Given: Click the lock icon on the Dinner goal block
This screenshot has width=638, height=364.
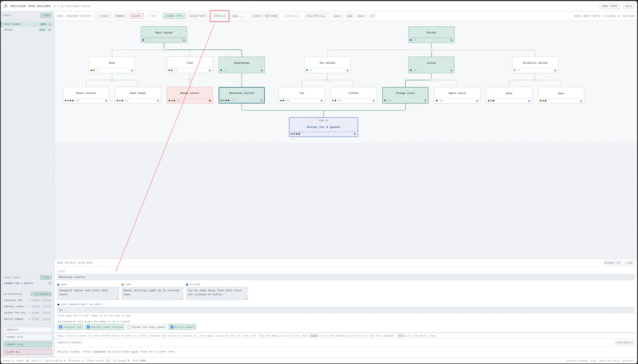Looking at the screenshot, I should tap(354, 134).
